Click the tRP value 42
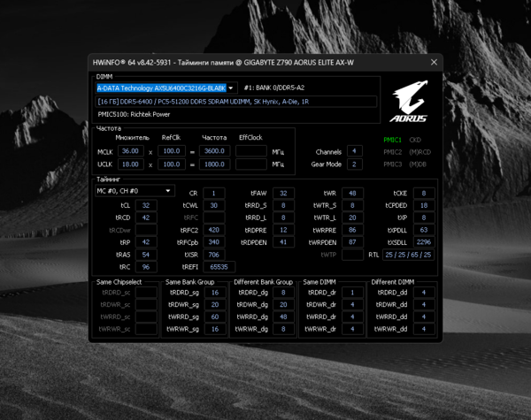The height and width of the screenshot is (420, 531). click(146, 242)
